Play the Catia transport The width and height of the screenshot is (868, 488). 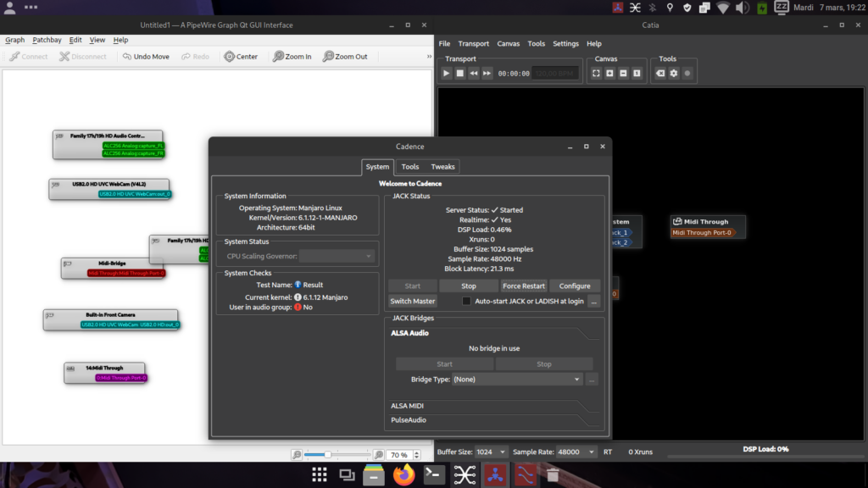446,73
